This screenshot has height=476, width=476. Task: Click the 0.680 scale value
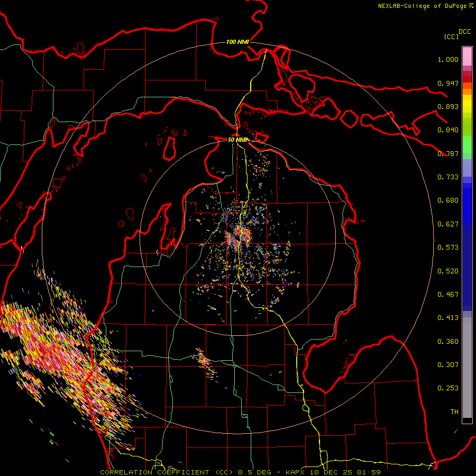coord(448,200)
